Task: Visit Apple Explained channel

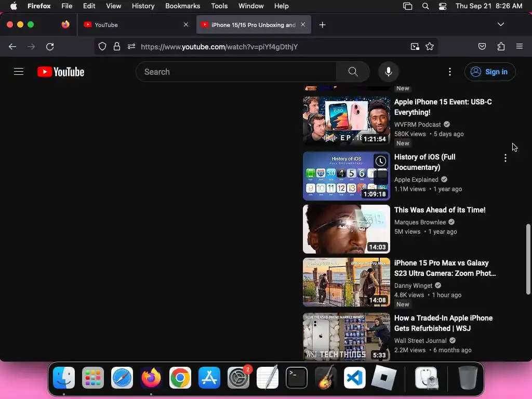Action: (x=416, y=179)
